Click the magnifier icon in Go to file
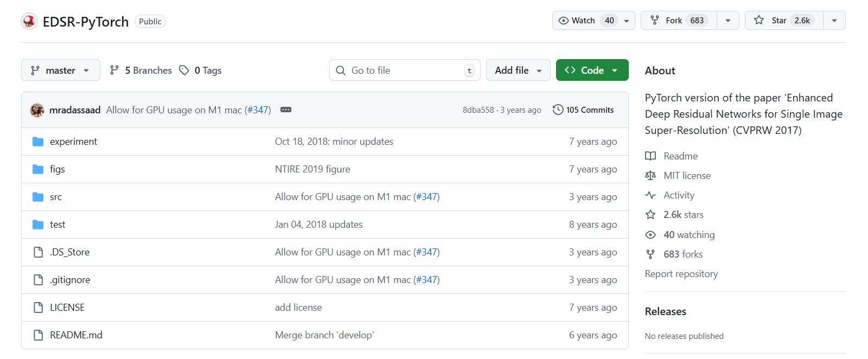Viewport: 868px width, 359px height. [x=341, y=70]
